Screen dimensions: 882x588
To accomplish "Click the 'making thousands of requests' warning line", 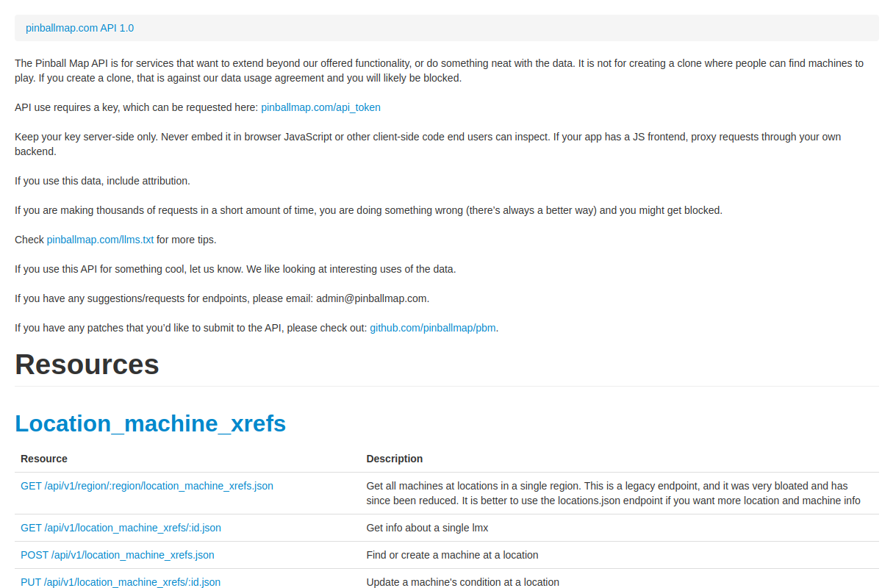I will pyautogui.click(x=368, y=210).
